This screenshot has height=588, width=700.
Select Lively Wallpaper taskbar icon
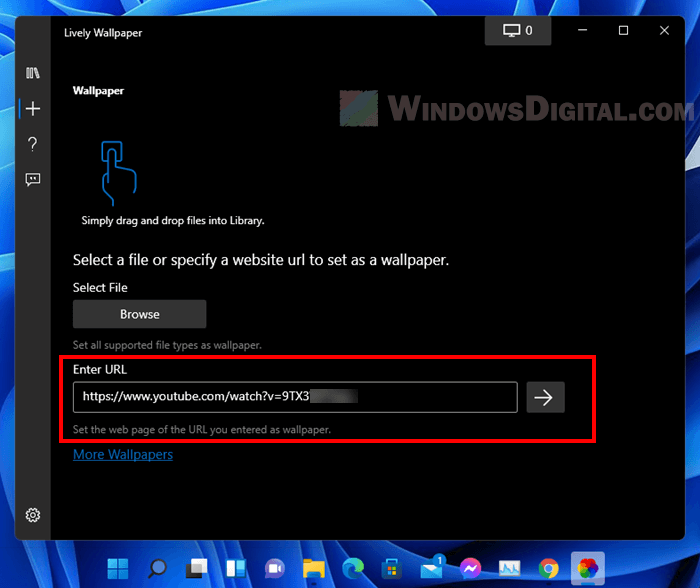coord(588,569)
